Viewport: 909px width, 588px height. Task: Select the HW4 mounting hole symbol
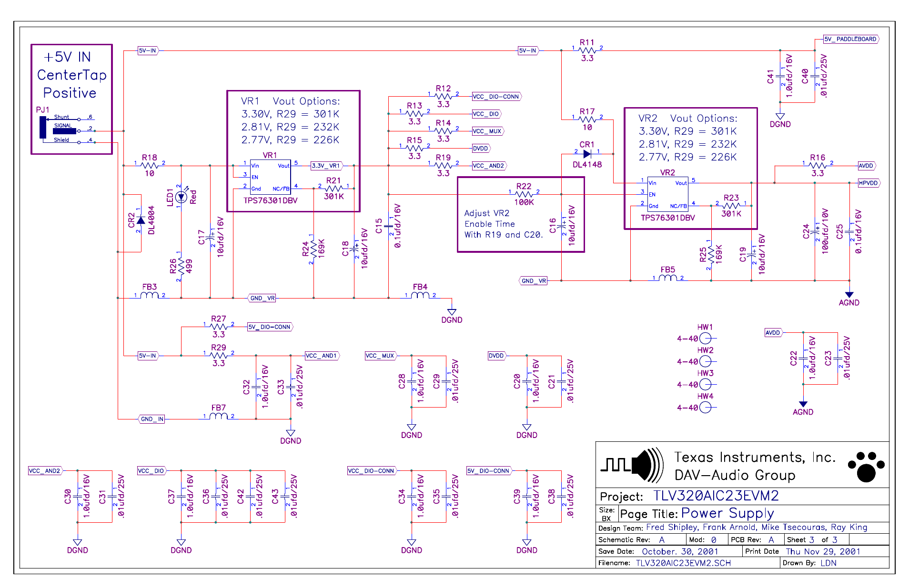[x=706, y=407]
